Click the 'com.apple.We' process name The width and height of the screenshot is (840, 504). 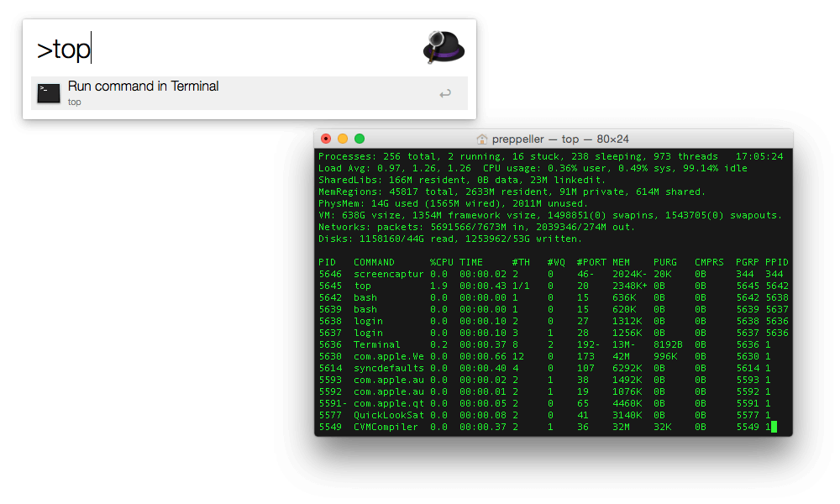[x=389, y=357]
